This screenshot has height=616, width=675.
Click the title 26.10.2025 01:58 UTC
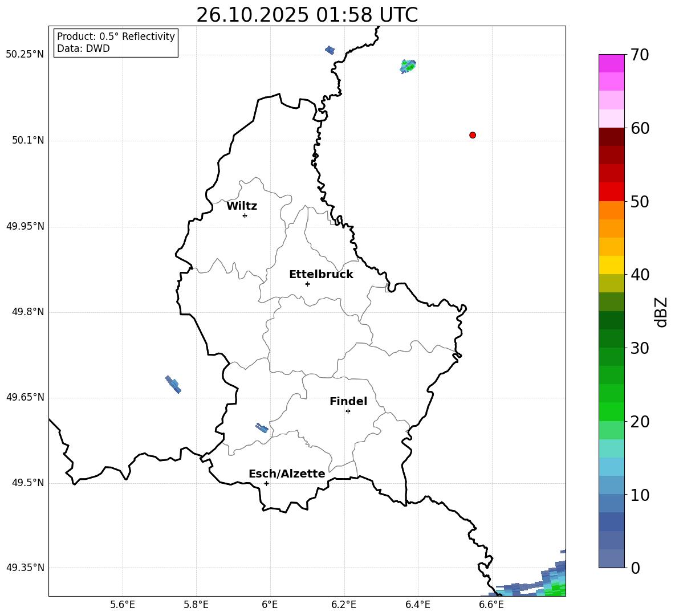[307, 15]
